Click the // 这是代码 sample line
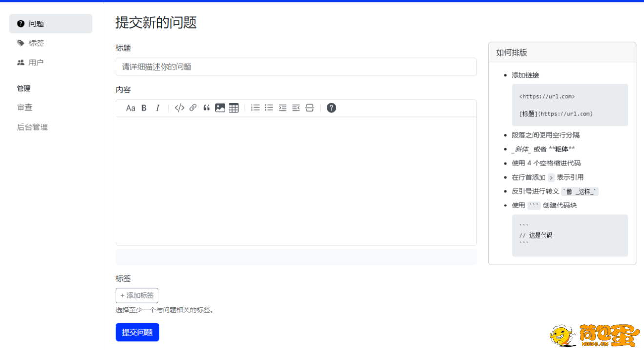This screenshot has height=350, width=644. (536, 235)
